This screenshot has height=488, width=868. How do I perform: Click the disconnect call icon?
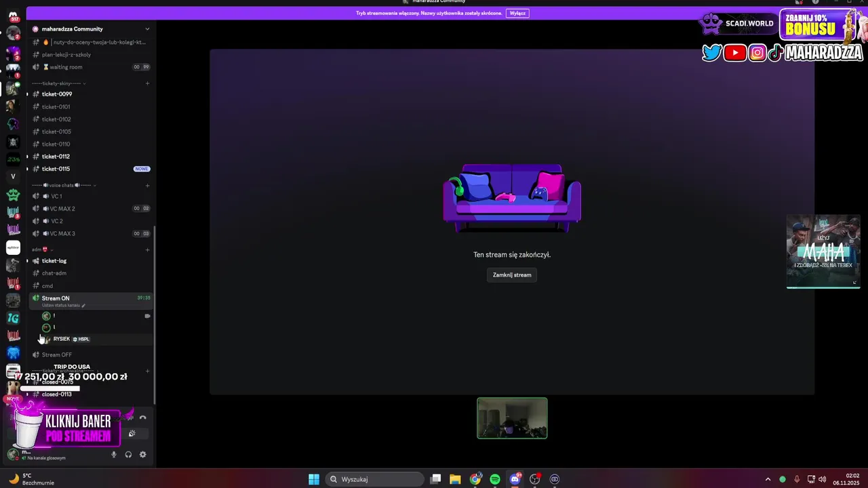click(x=142, y=418)
